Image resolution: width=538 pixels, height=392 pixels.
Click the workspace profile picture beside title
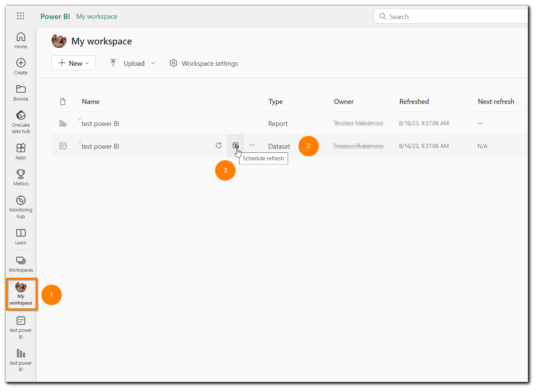[59, 41]
